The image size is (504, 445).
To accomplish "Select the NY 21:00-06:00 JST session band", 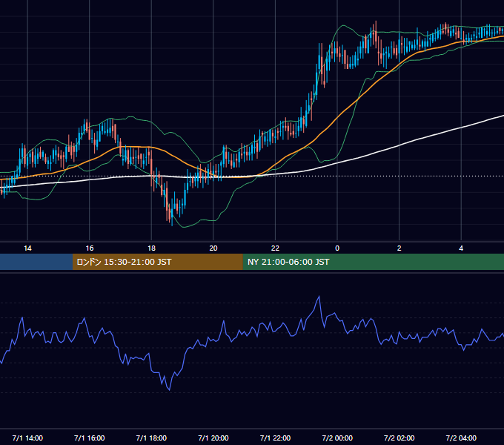I will point(373,262).
